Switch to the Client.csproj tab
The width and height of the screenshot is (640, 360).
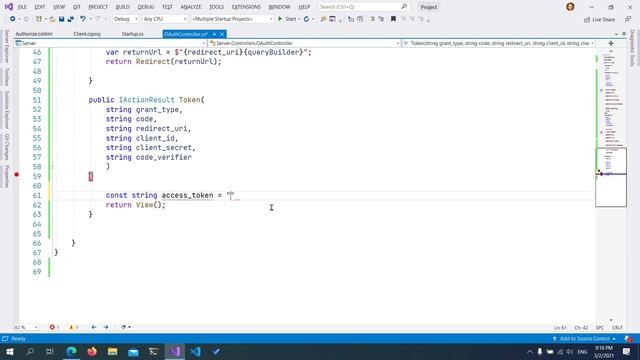pos(87,34)
